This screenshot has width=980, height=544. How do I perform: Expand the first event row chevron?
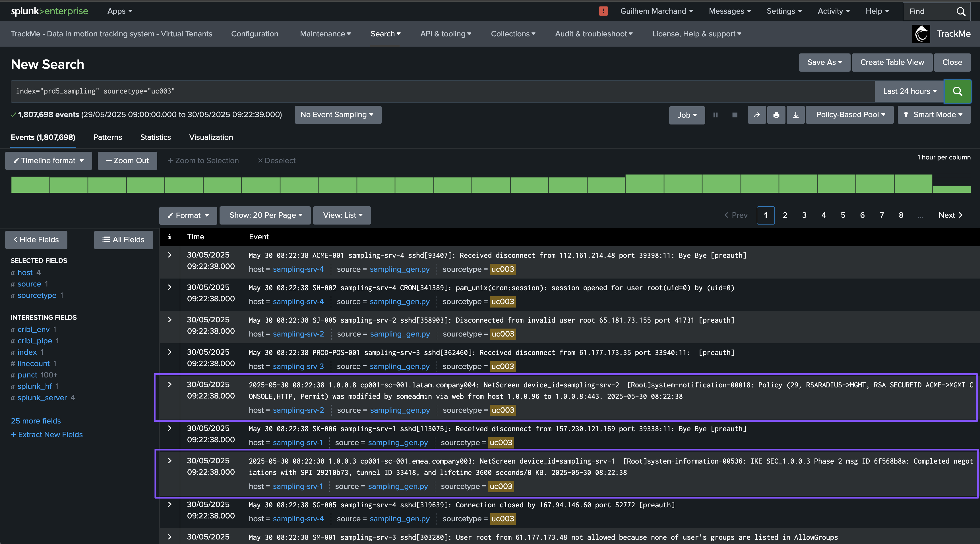pos(170,255)
